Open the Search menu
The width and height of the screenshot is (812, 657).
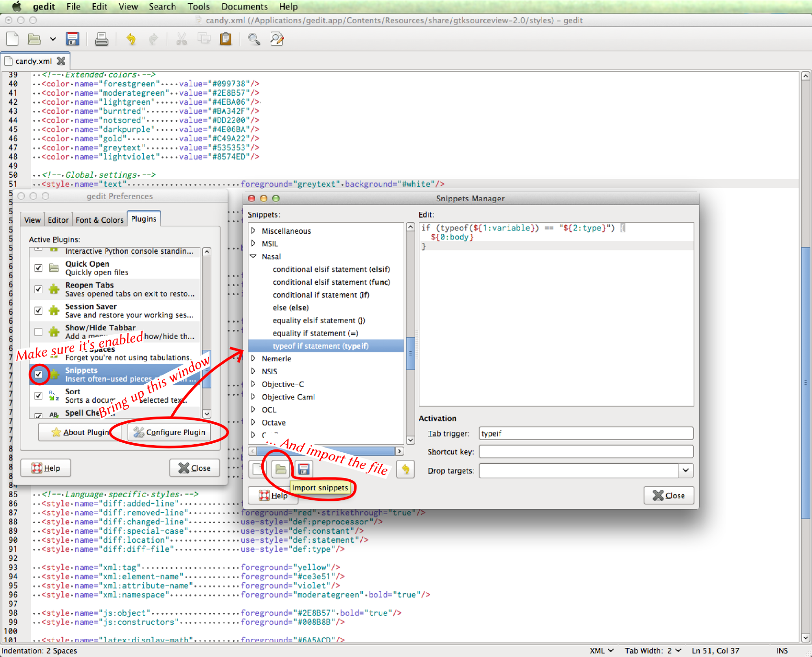162,7
